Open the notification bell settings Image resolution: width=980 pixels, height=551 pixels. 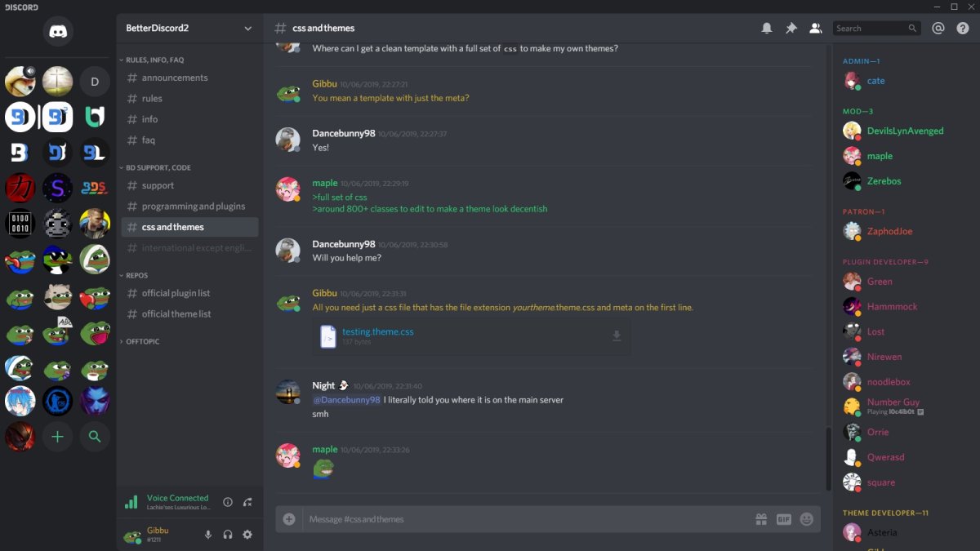(x=767, y=28)
